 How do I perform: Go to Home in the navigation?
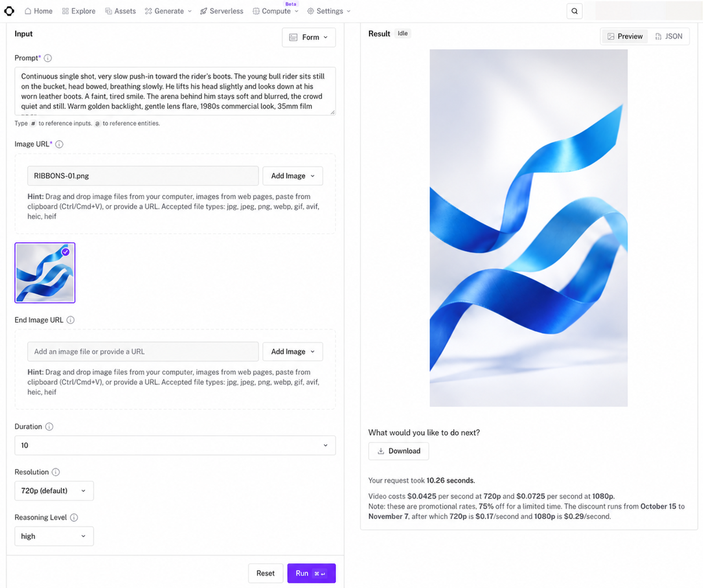(38, 11)
